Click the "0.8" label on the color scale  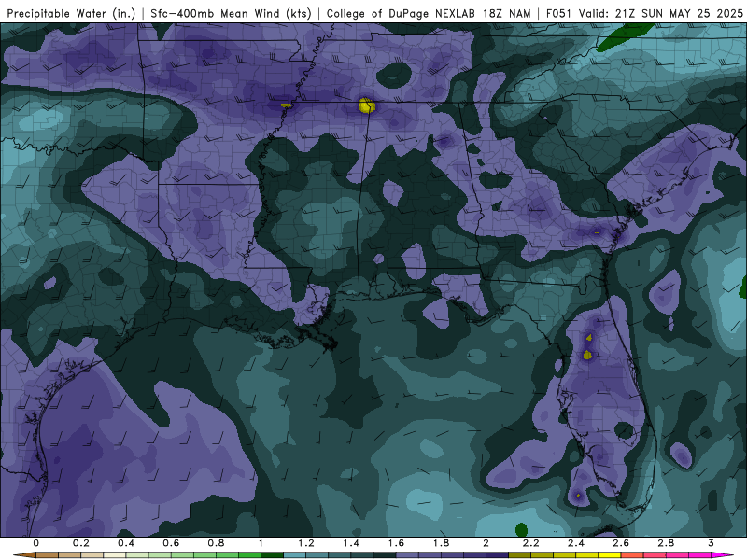(217, 543)
